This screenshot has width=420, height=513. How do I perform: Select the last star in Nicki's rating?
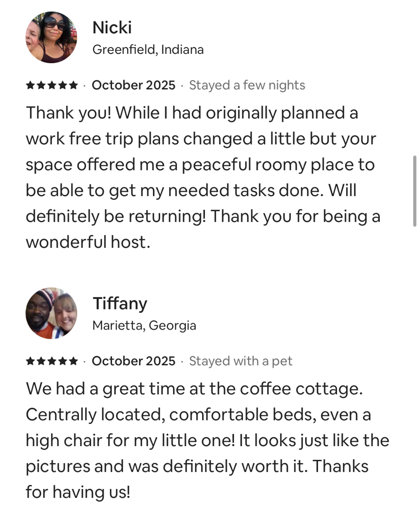click(73, 85)
